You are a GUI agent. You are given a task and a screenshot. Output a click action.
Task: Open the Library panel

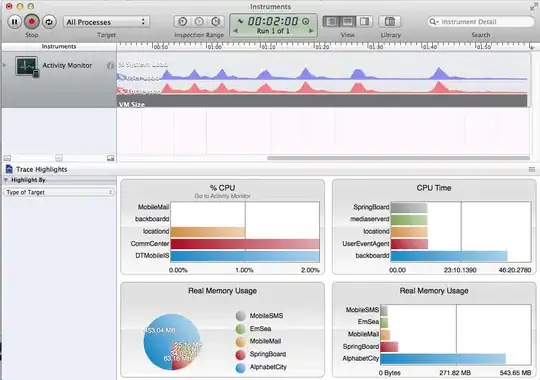(390, 22)
